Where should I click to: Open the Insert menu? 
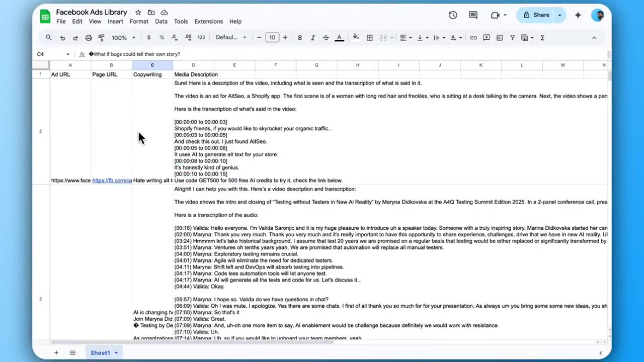pyautogui.click(x=115, y=22)
